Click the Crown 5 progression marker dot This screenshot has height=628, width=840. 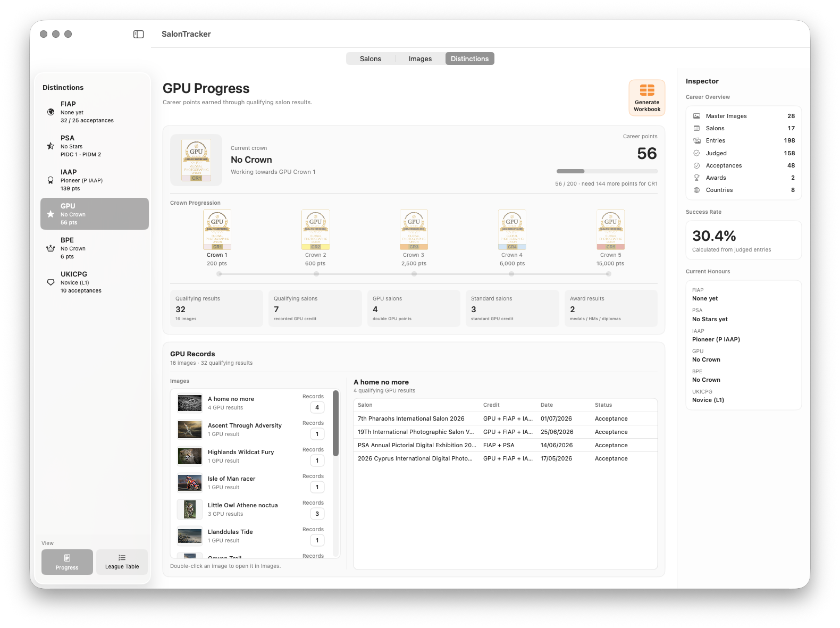pyautogui.click(x=609, y=274)
